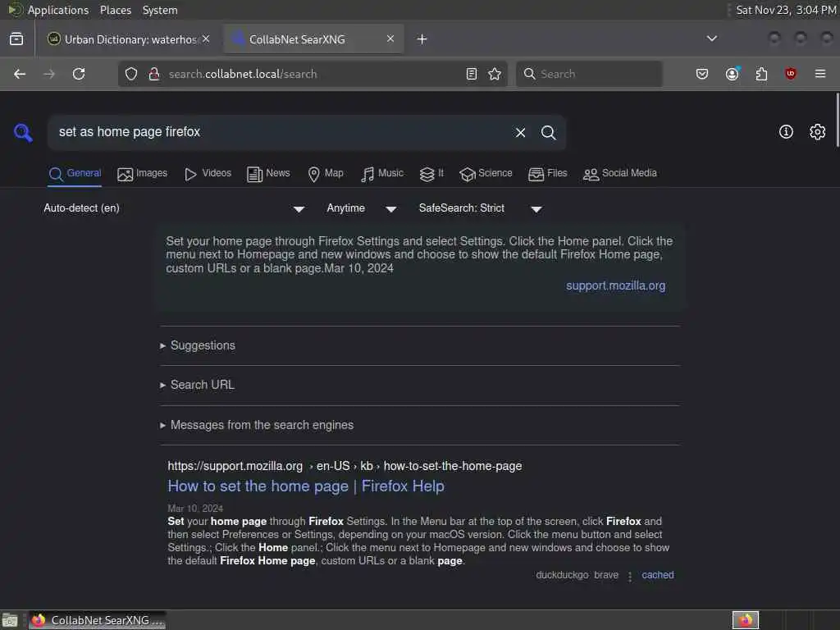The image size is (840, 630).
Task: Toggle reader view icon in address bar
Action: [472, 74]
